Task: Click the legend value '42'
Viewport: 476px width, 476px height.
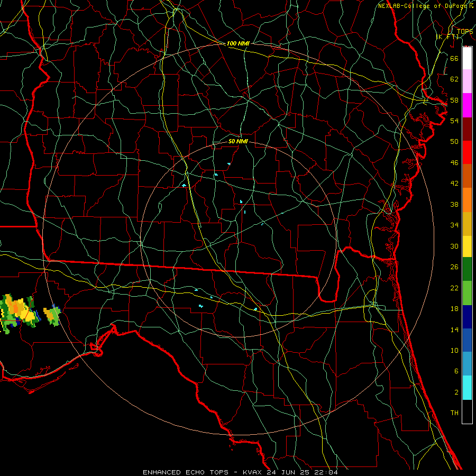Action: pyautogui.click(x=454, y=183)
